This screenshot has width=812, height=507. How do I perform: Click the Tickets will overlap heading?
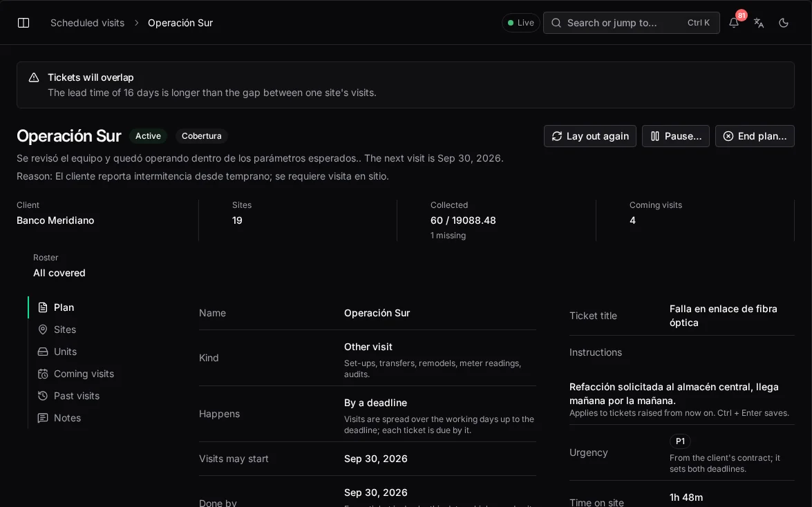[91, 77]
